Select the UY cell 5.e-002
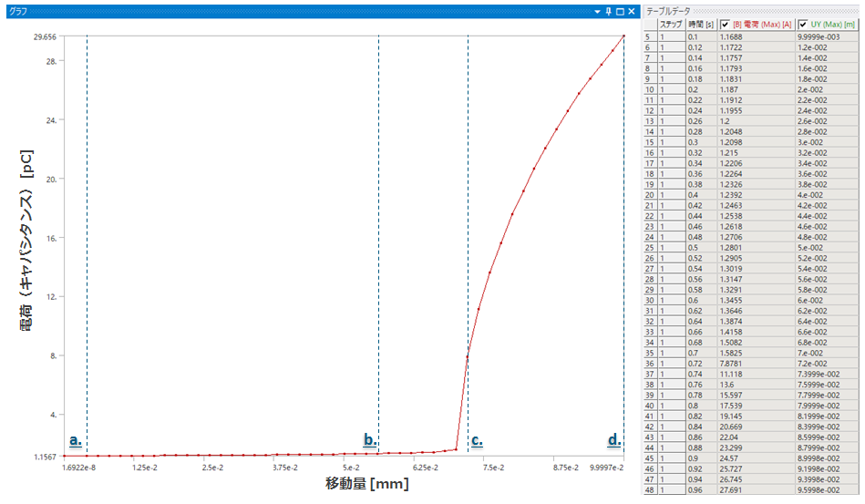This screenshot has height=504, width=865. click(x=827, y=248)
